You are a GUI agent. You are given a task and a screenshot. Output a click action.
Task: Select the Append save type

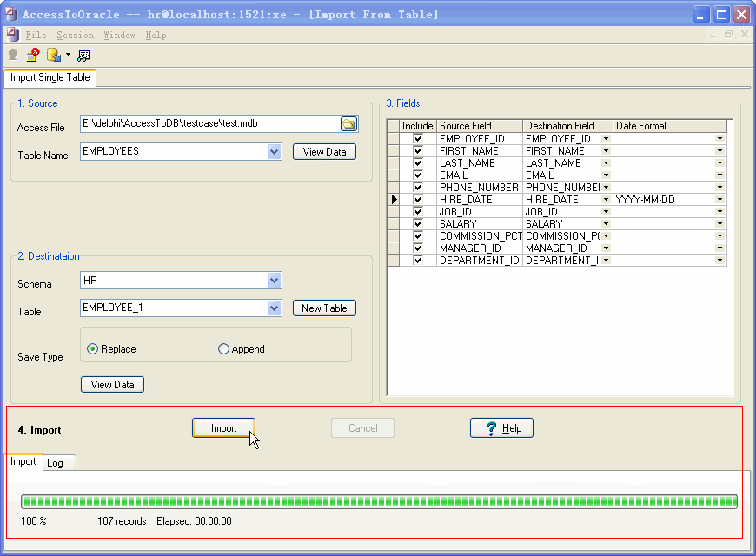pos(223,349)
